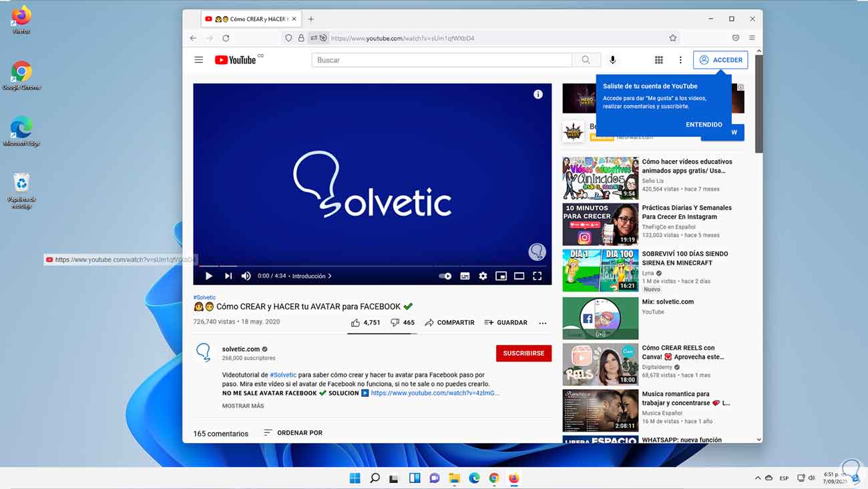Open the YouTube guide hamburger menu

coord(198,60)
